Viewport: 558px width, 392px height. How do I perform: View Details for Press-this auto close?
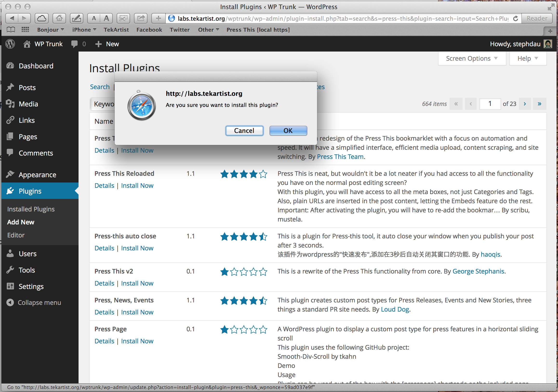coord(104,248)
